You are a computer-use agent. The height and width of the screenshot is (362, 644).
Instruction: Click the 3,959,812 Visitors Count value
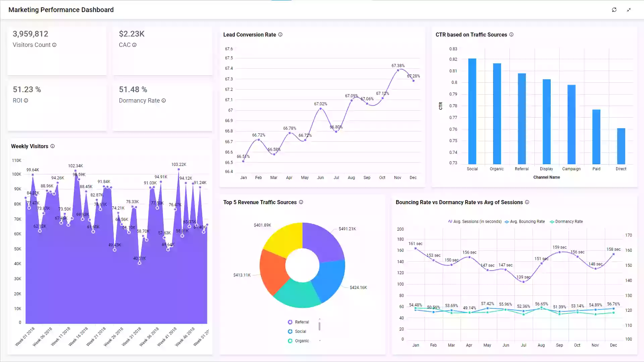tap(31, 34)
